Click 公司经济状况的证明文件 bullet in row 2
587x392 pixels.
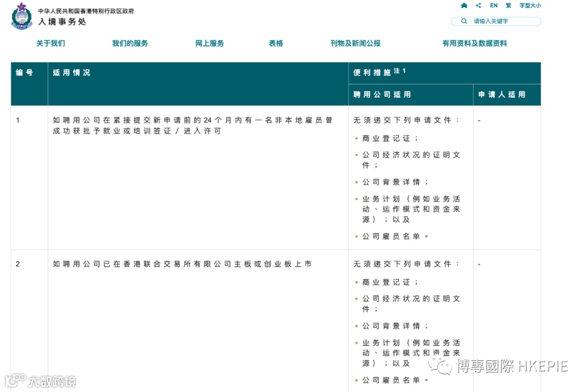point(411,303)
